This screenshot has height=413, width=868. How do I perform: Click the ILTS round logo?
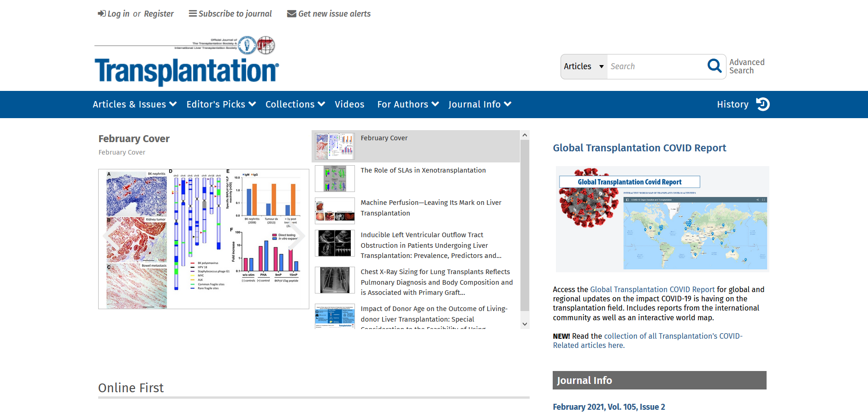click(266, 45)
